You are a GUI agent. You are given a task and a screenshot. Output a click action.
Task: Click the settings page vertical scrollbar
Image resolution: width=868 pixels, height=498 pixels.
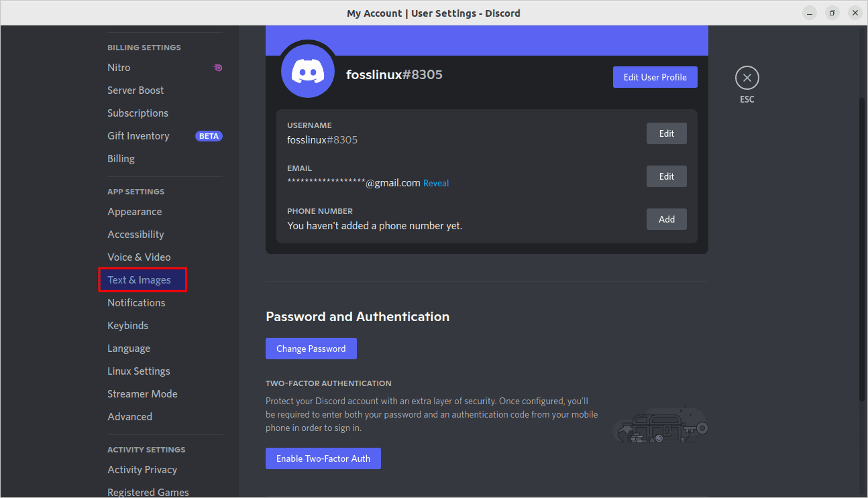coord(863,248)
